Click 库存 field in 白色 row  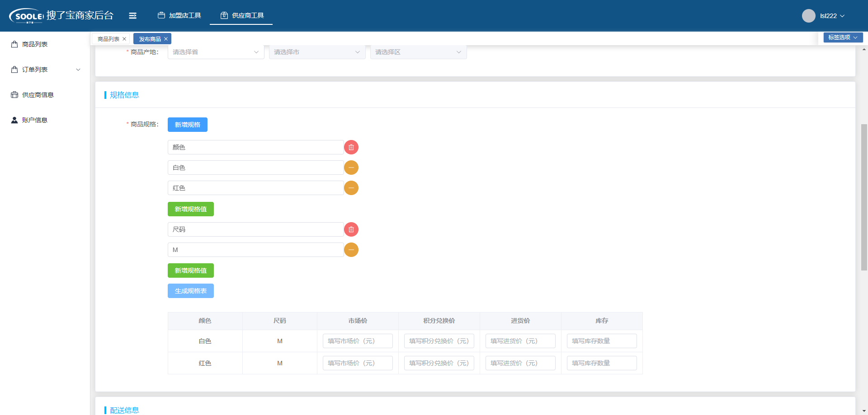(602, 341)
